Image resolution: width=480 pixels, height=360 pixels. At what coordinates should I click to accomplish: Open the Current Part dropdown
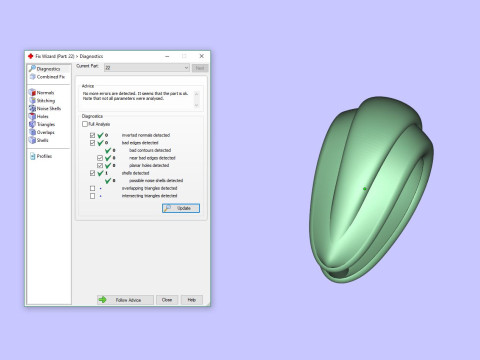click(147, 68)
